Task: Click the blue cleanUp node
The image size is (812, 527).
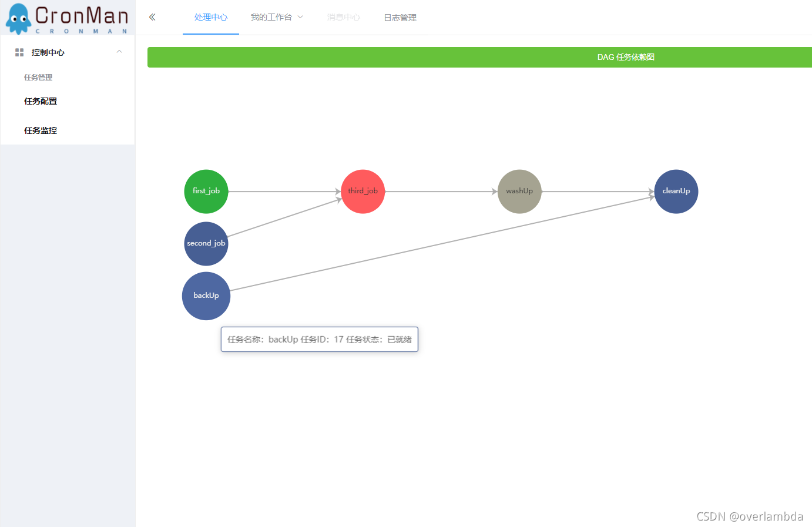Action: pos(676,192)
